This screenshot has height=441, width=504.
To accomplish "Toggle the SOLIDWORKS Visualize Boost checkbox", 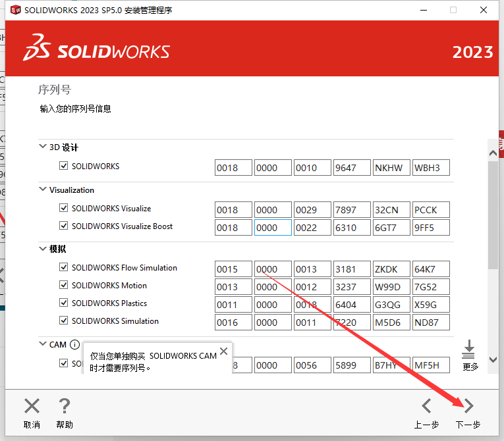I will tap(64, 226).
